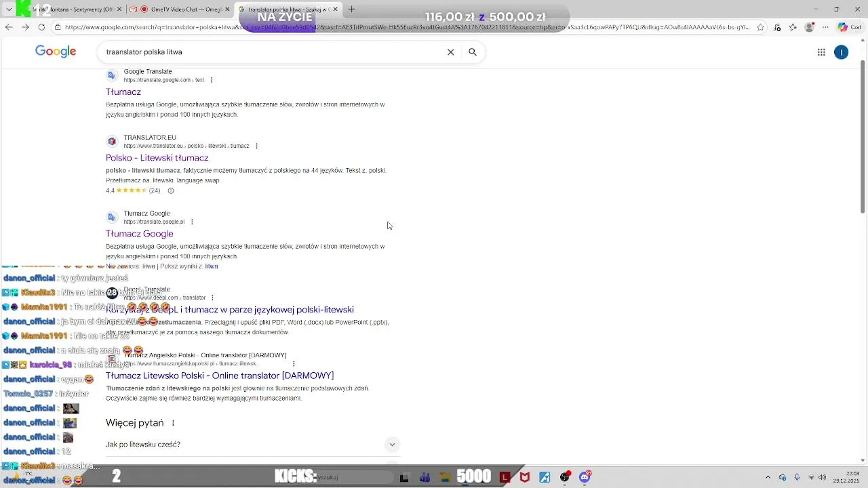Open the Wi-Fi network tray icon
Viewport: 868px width, 488px height.
point(812,477)
